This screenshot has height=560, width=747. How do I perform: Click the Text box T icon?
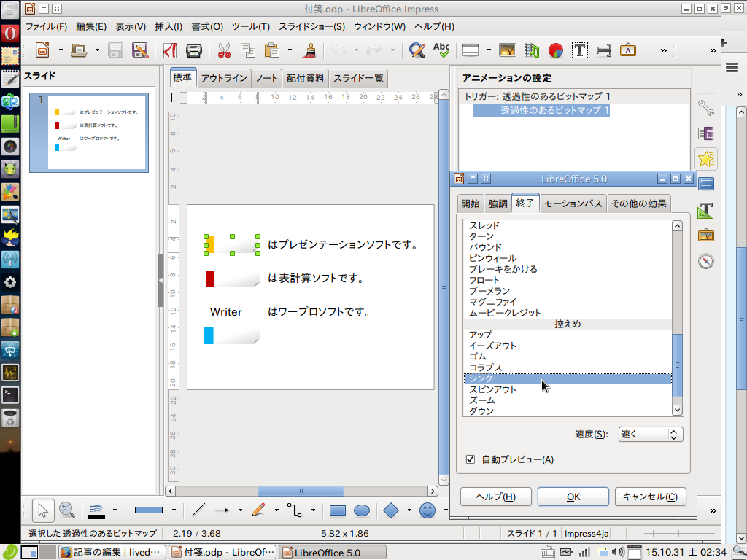pyautogui.click(x=580, y=50)
